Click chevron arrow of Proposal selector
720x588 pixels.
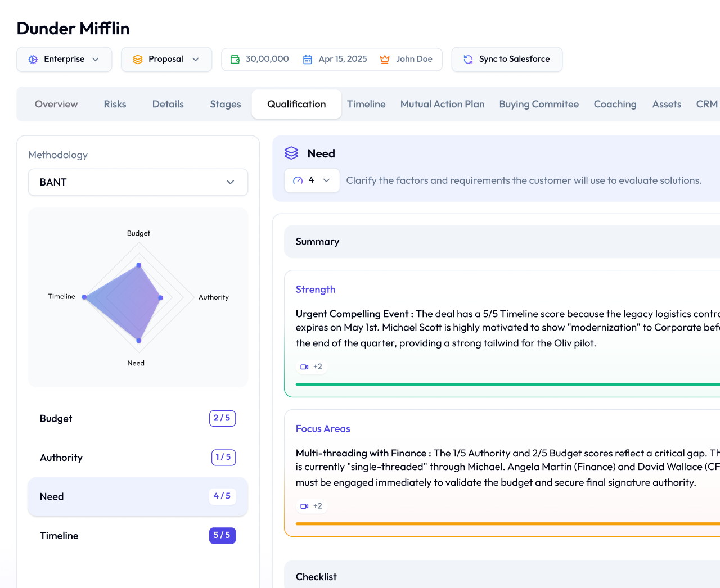point(196,59)
